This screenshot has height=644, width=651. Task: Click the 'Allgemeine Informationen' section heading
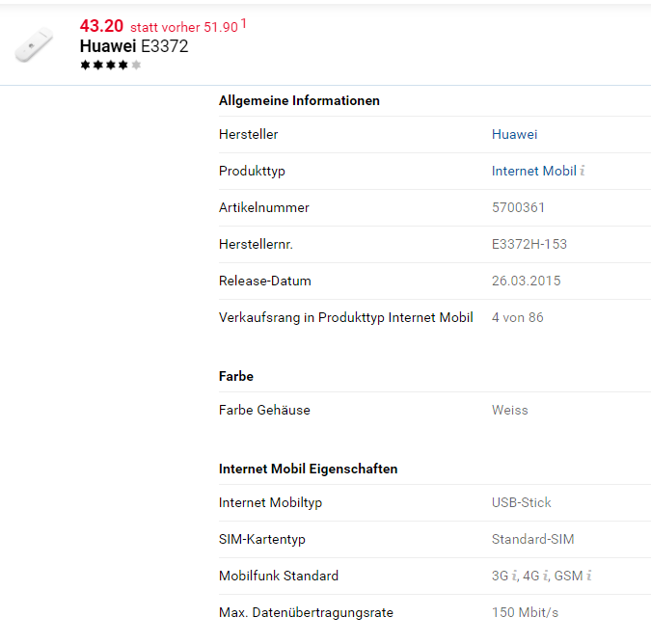(x=299, y=100)
